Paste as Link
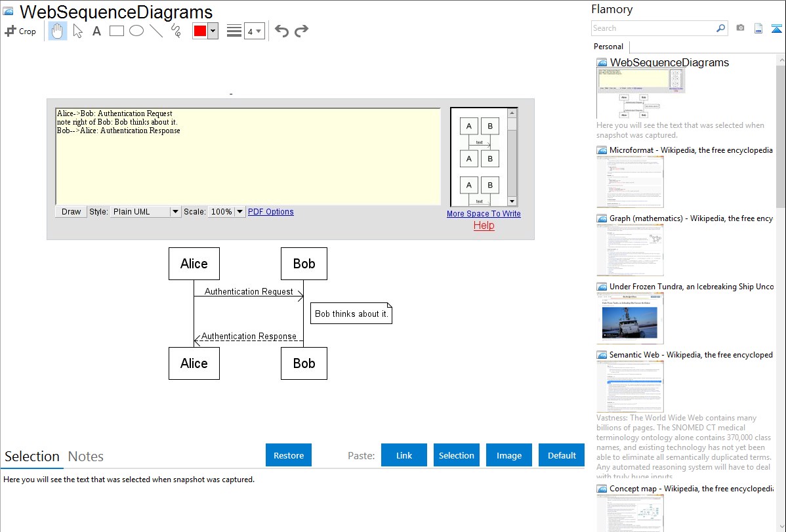 (404, 455)
